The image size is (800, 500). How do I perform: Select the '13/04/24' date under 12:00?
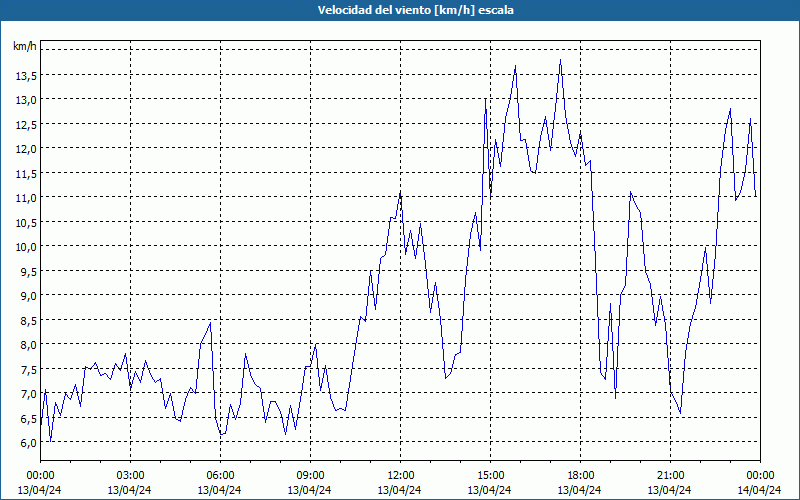click(400, 490)
